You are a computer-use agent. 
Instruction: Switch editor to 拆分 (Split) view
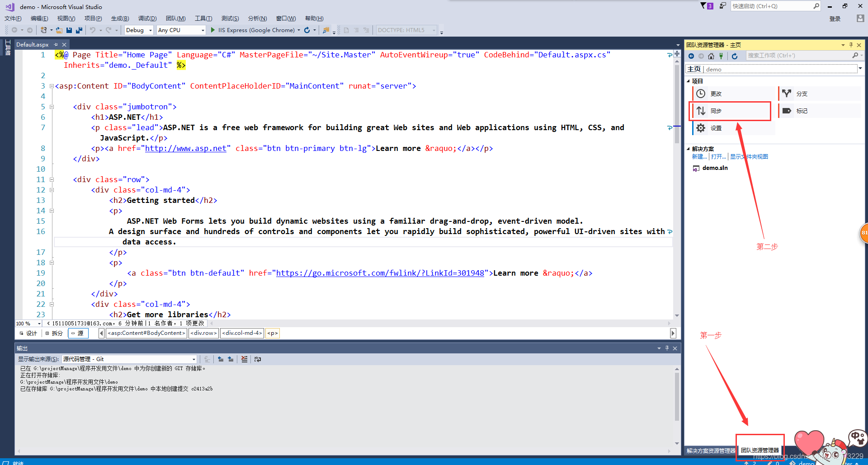[x=54, y=333]
